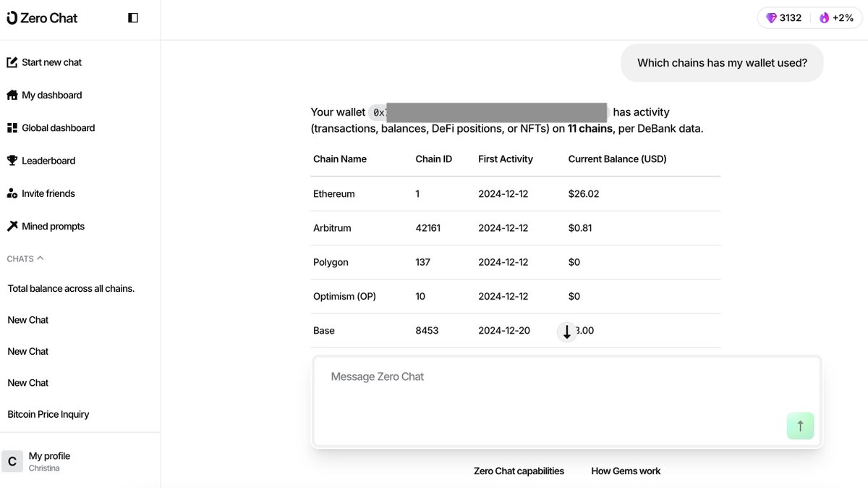
Task: Click the Mined prompts pickaxe icon
Action: [x=12, y=227]
